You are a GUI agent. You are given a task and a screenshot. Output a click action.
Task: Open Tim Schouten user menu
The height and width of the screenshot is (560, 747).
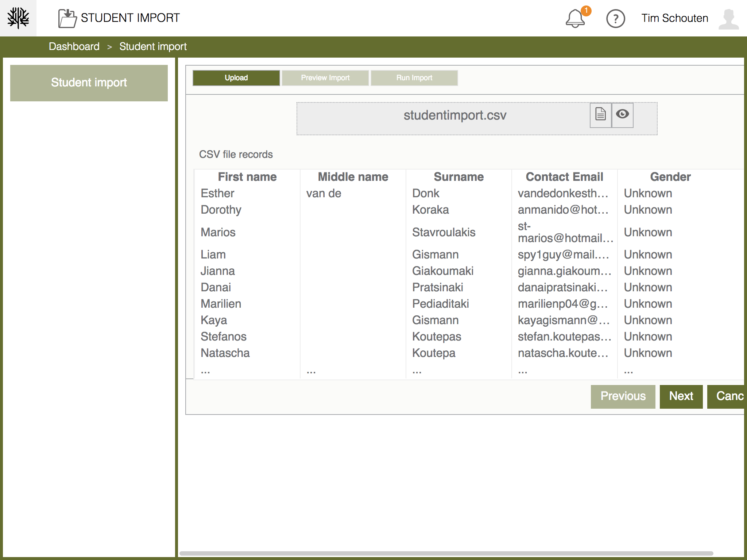674,18
